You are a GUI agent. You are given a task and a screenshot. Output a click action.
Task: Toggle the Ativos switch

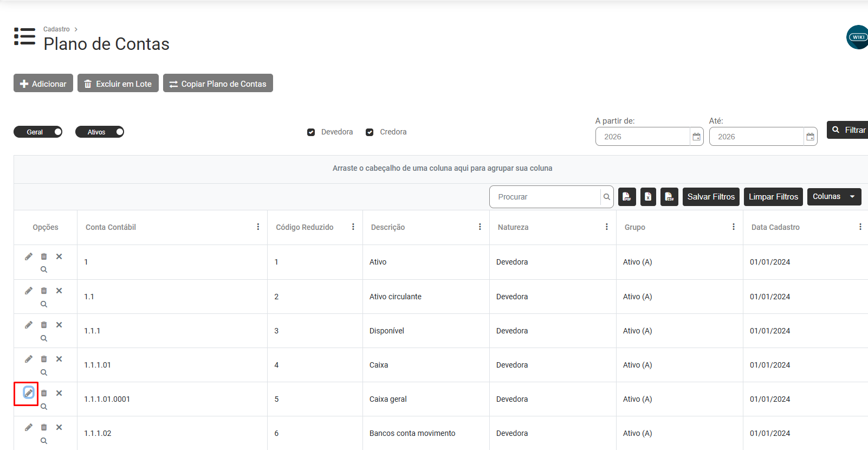[100, 132]
